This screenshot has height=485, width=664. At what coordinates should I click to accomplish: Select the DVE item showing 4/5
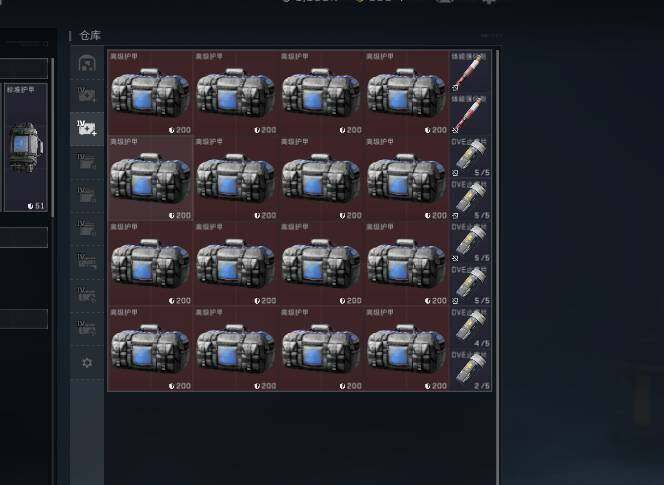click(x=470, y=327)
